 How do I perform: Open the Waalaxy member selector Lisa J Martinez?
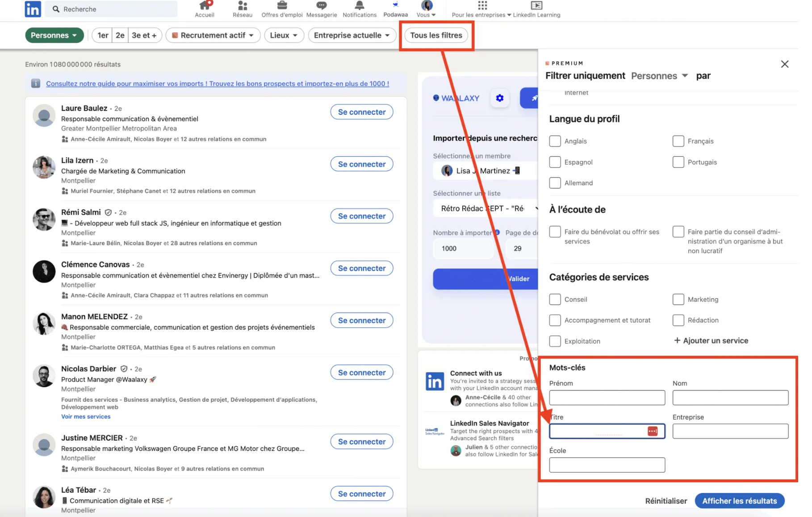(486, 171)
